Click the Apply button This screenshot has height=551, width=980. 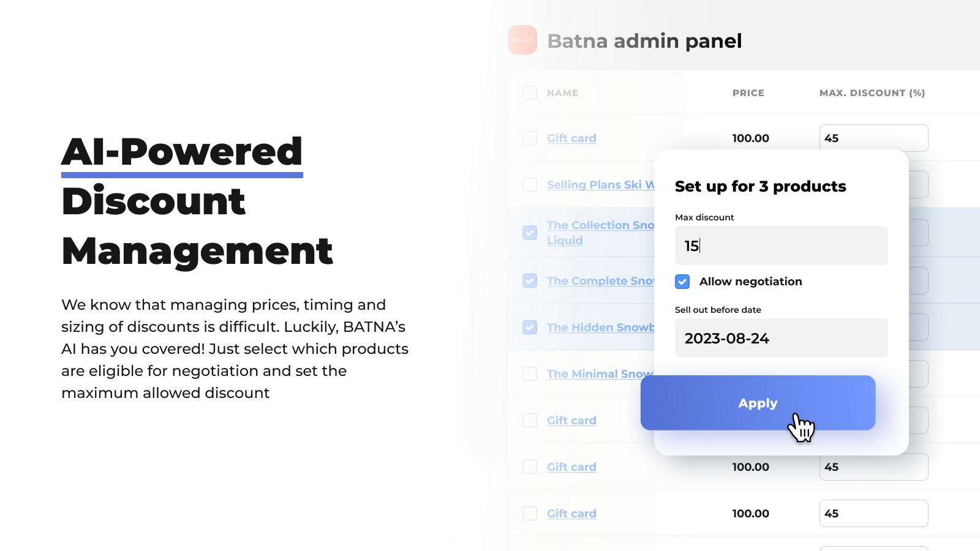coord(758,403)
